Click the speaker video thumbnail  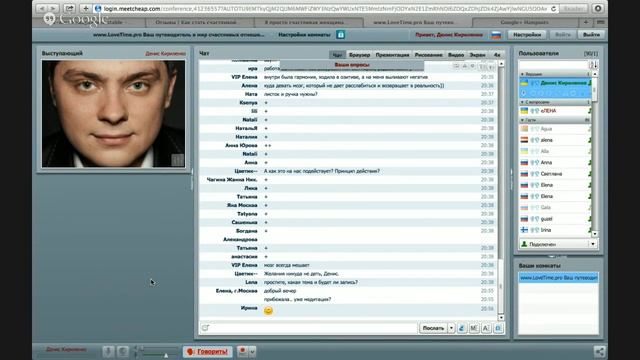[x=113, y=114]
